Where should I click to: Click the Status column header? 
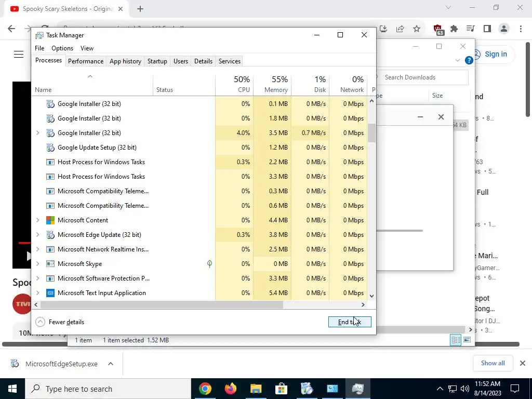[x=184, y=84]
